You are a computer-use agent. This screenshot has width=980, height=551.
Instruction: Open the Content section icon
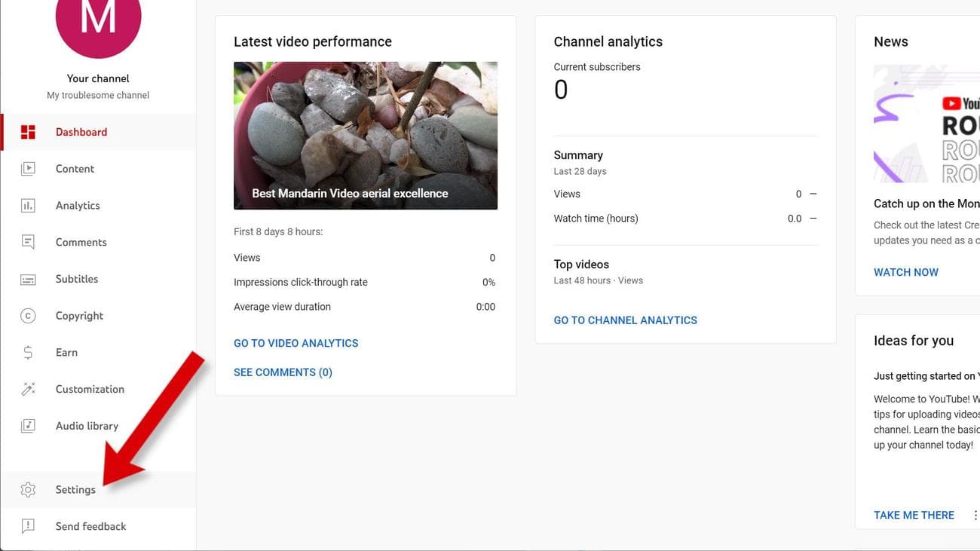tap(28, 168)
